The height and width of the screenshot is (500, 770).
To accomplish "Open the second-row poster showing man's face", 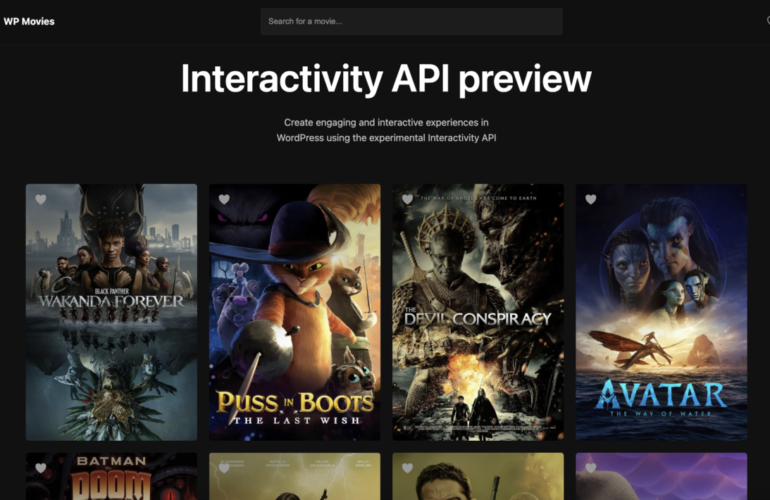I will [478, 476].
